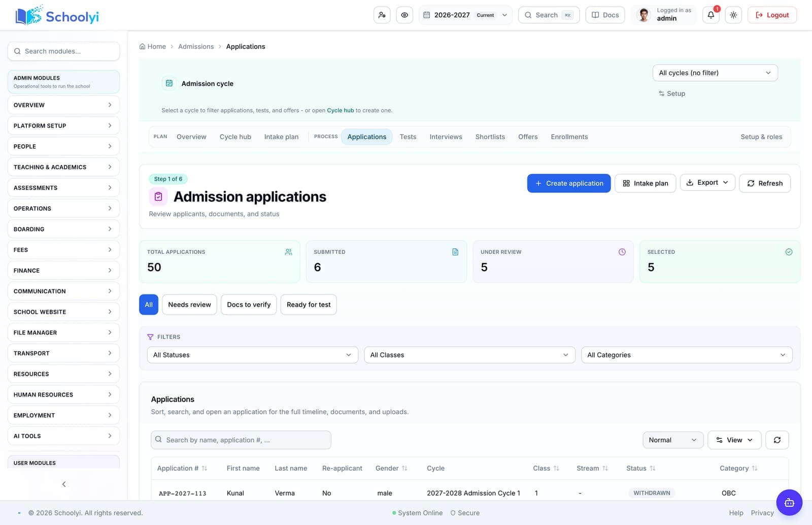Sort by Stream column arrows
Viewport: 812px width, 525px height.
click(605, 468)
